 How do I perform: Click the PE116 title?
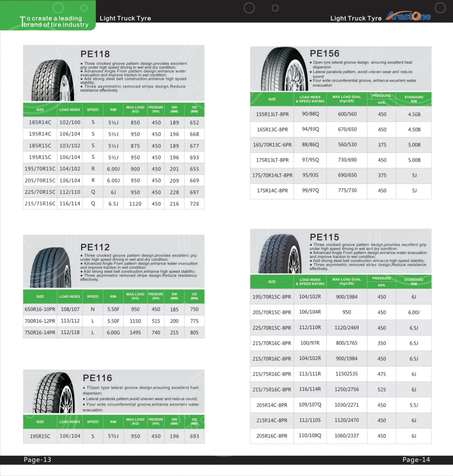(x=97, y=378)
